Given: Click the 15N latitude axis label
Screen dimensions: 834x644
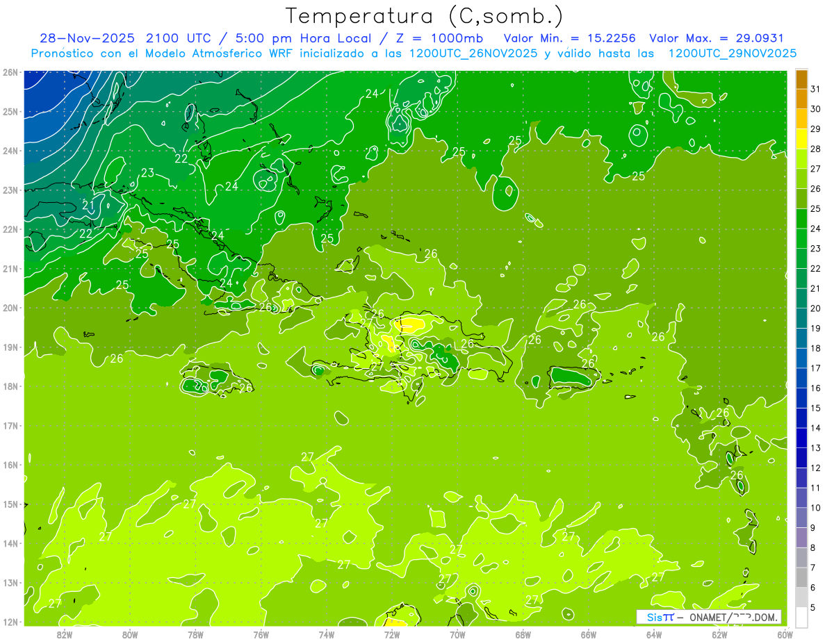Looking at the screenshot, I should [x=10, y=504].
